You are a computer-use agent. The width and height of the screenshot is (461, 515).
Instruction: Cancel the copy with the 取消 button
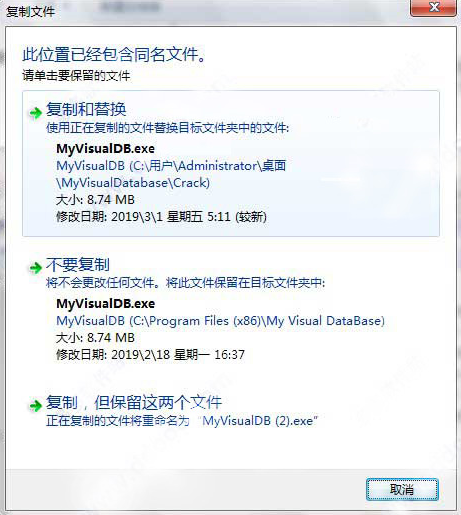(x=402, y=489)
